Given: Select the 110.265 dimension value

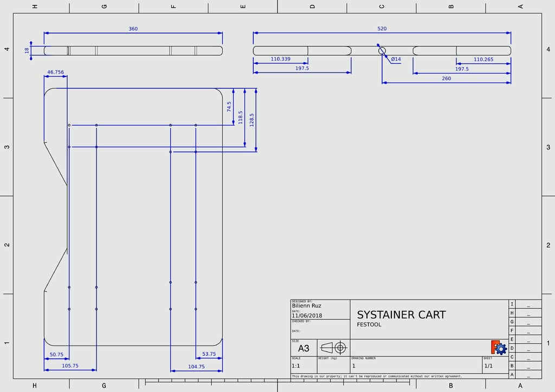Looking at the screenshot, I should [483, 60].
